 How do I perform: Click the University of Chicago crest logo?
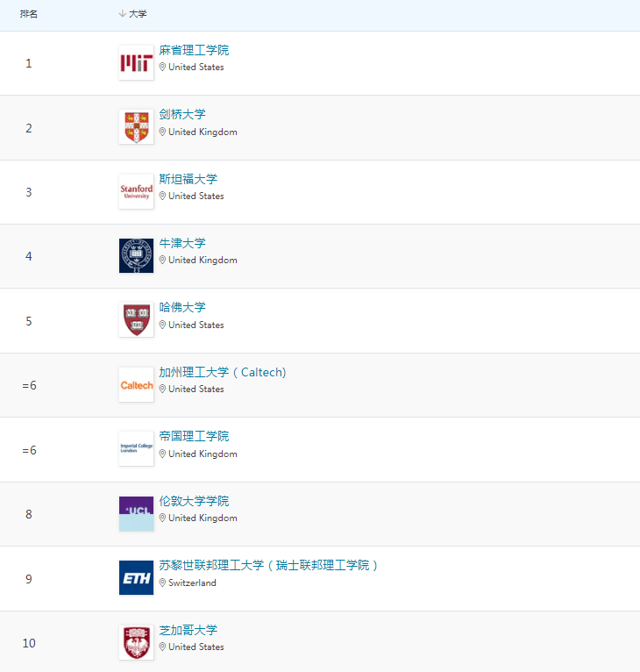pos(136,642)
